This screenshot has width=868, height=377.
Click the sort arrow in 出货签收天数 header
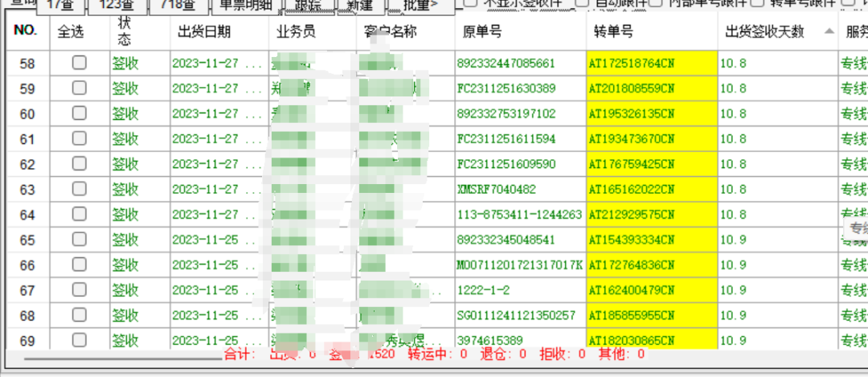(x=829, y=31)
